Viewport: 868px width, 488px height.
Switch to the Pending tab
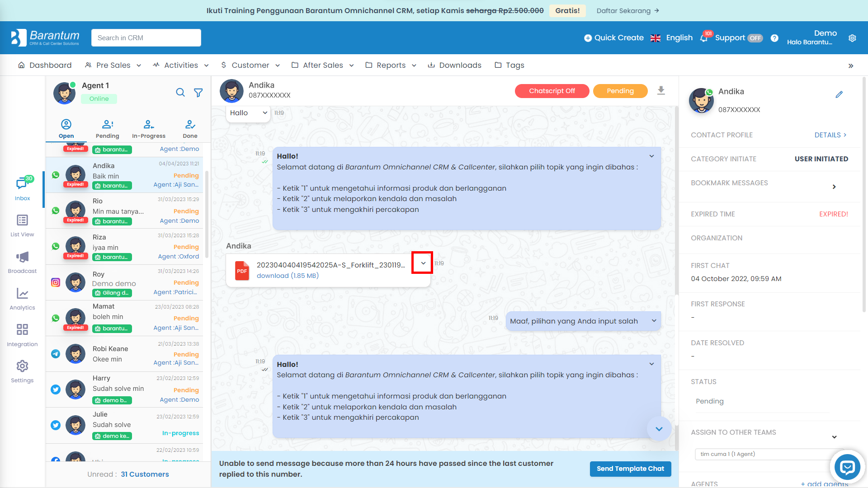click(107, 129)
